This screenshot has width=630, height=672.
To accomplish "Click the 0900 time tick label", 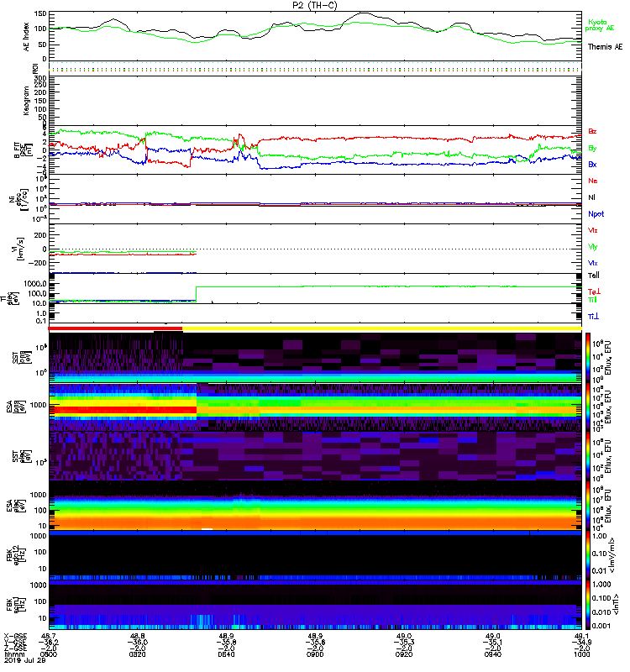I will [x=315, y=654].
